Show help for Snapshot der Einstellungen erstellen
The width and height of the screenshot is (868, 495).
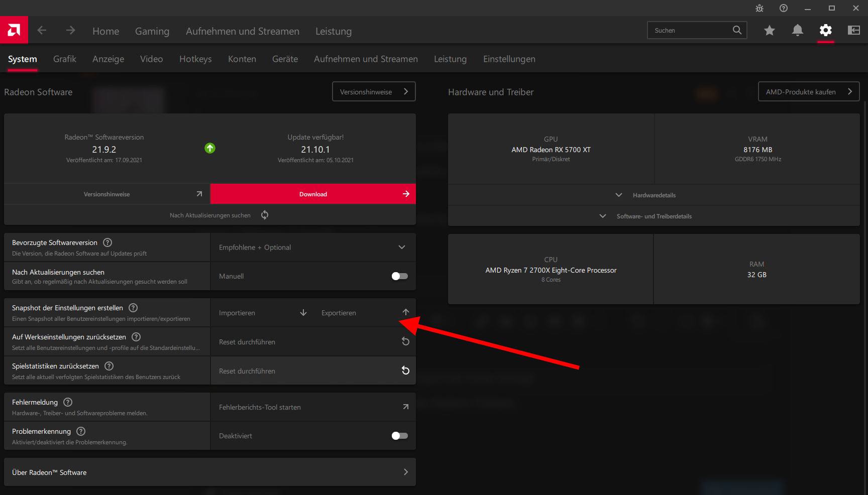coord(133,308)
